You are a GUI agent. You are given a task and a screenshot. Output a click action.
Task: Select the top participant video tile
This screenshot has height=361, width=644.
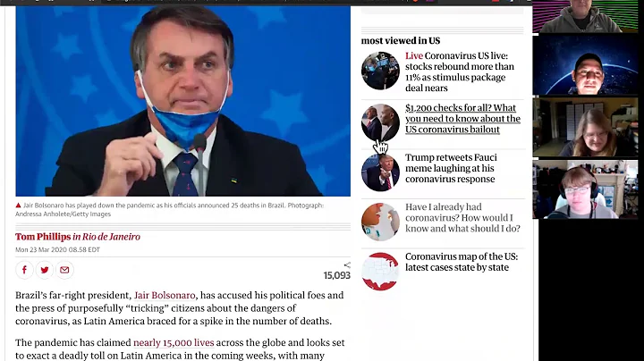(585, 16)
